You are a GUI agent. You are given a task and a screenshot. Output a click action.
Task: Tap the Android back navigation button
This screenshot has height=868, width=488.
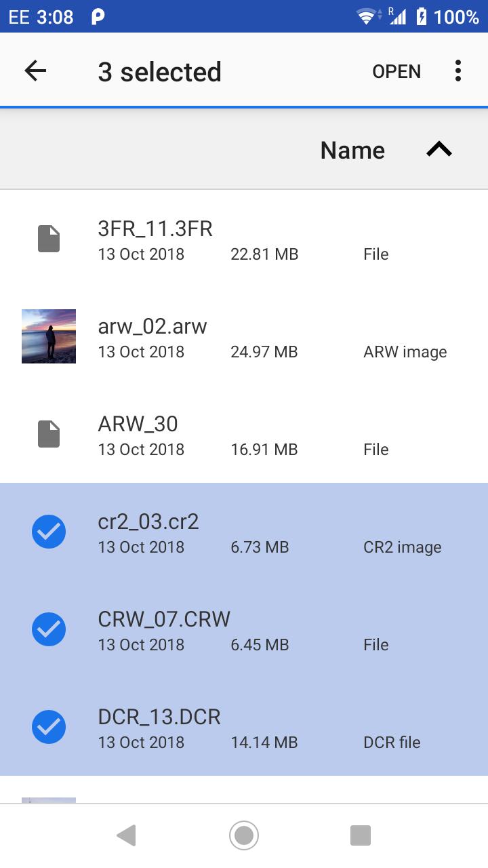(127, 835)
